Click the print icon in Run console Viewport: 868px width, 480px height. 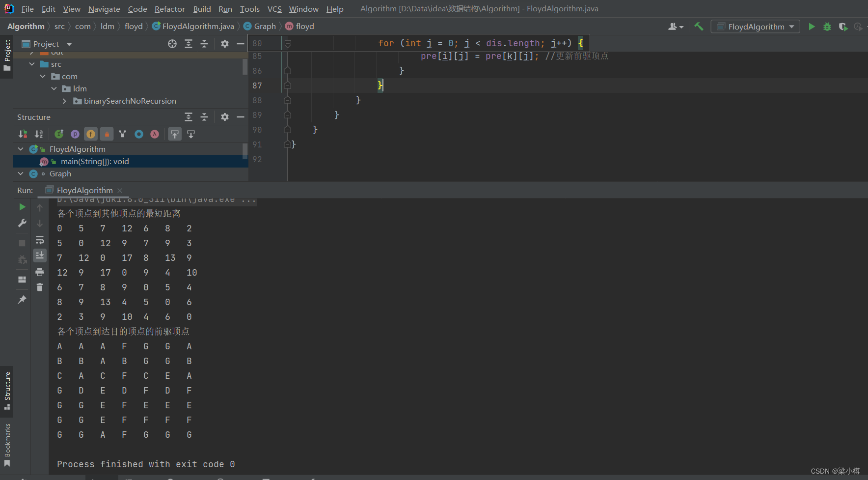(x=40, y=272)
